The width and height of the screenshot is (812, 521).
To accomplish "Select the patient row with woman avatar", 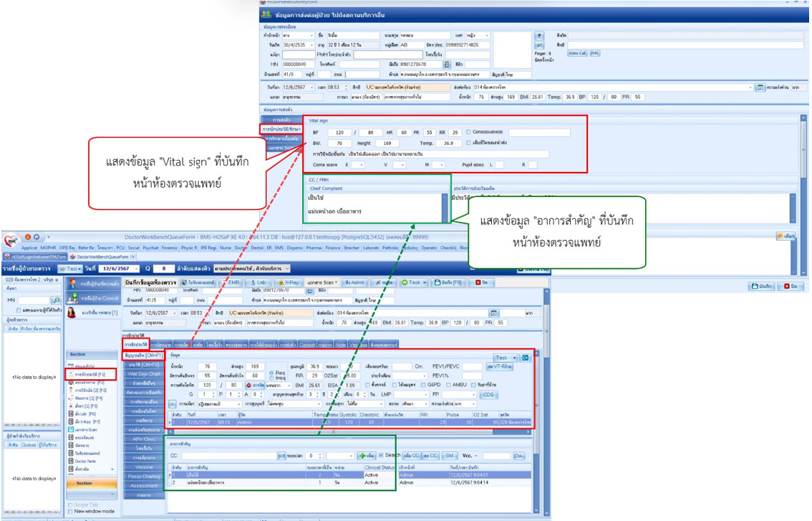I will [x=93, y=312].
